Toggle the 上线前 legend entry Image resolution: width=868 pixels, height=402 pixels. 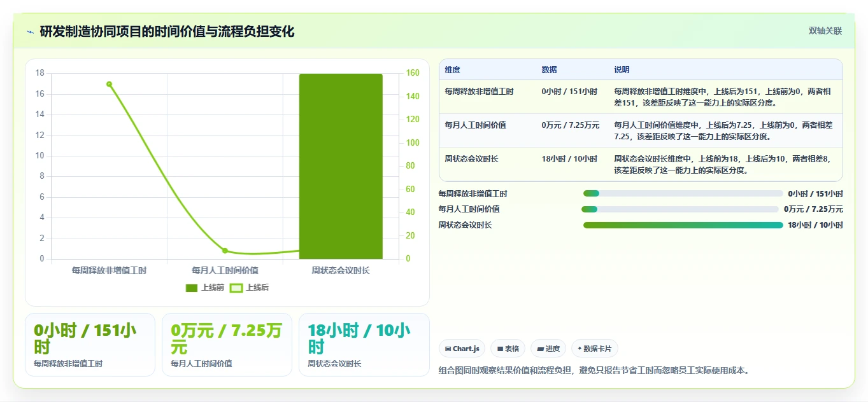click(x=205, y=288)
